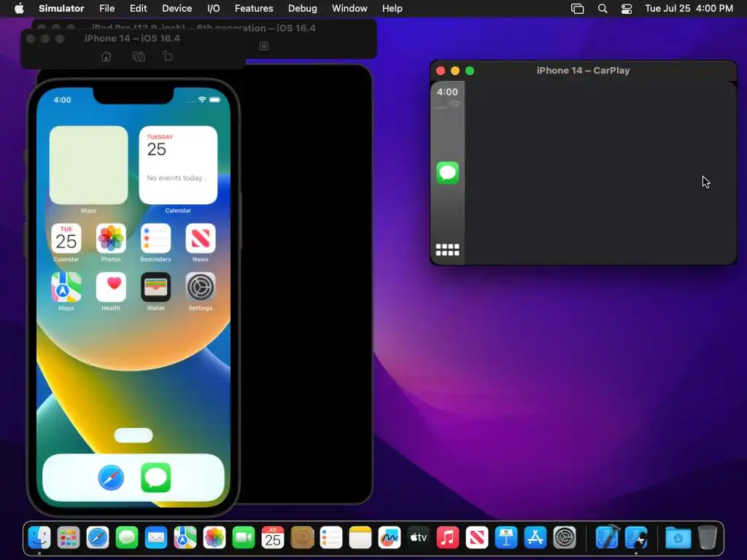Tap the Maps widget on iPhone

(88, 166)
